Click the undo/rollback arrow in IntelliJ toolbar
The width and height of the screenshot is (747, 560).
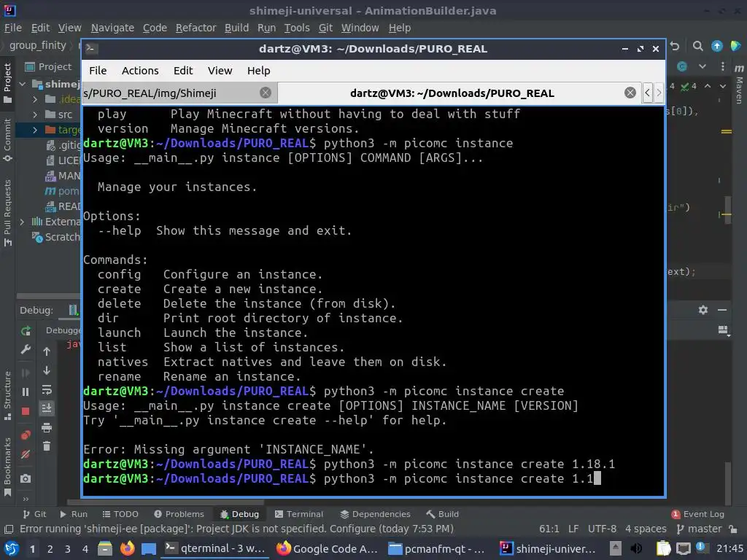tap(675, 46)
